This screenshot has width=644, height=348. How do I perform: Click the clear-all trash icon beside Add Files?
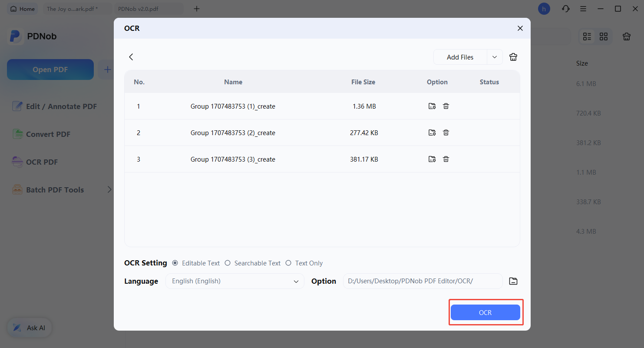click(x=513, y=57)
